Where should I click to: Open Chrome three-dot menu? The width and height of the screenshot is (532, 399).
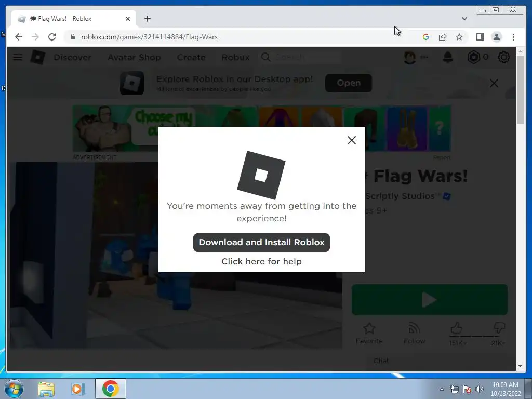click(513, 37)
